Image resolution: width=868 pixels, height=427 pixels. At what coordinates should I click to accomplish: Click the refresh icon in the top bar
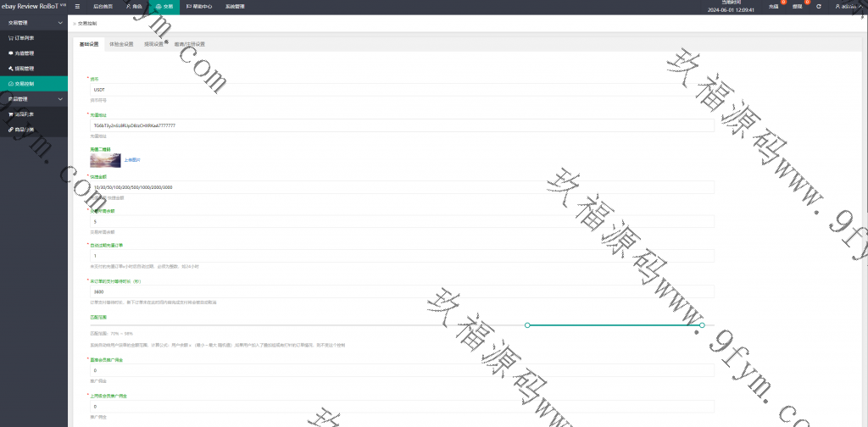pos(818,6)
